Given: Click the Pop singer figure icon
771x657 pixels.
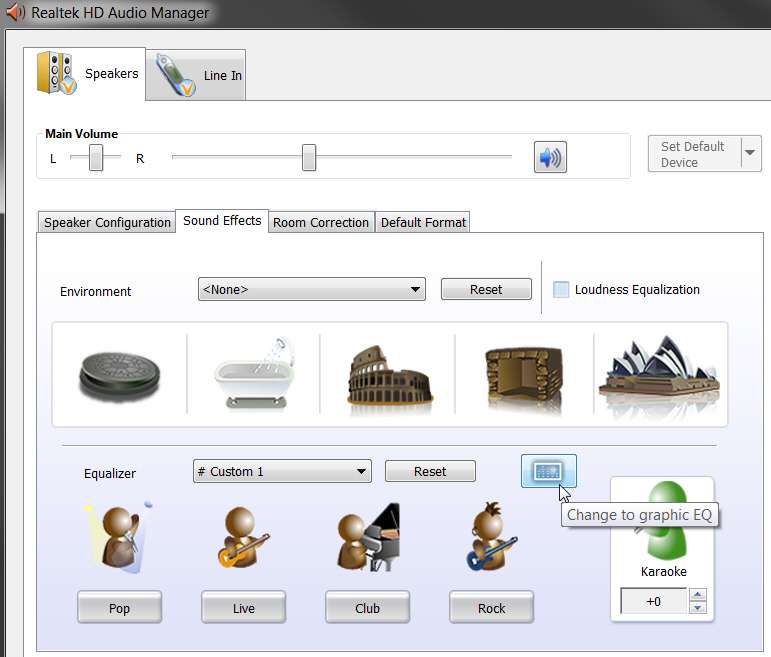Looking at the screenshot, I should tap(119, 537).
